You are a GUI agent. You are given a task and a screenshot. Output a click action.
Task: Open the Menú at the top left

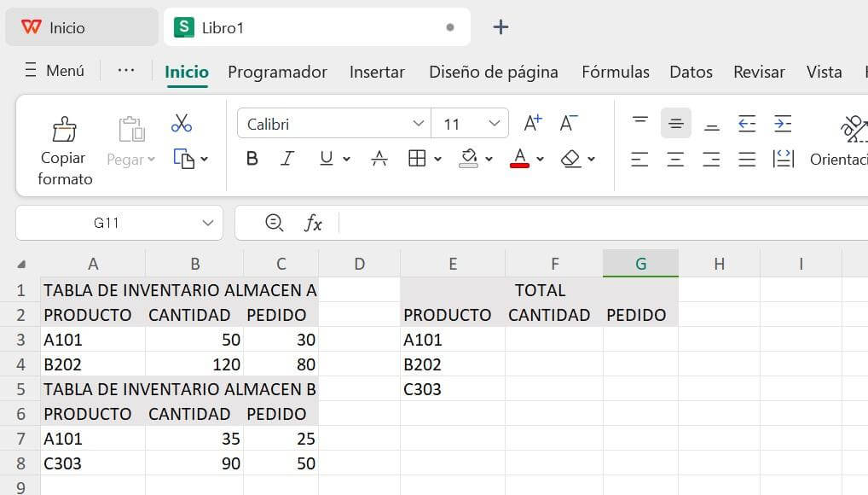tap(54, 70)
